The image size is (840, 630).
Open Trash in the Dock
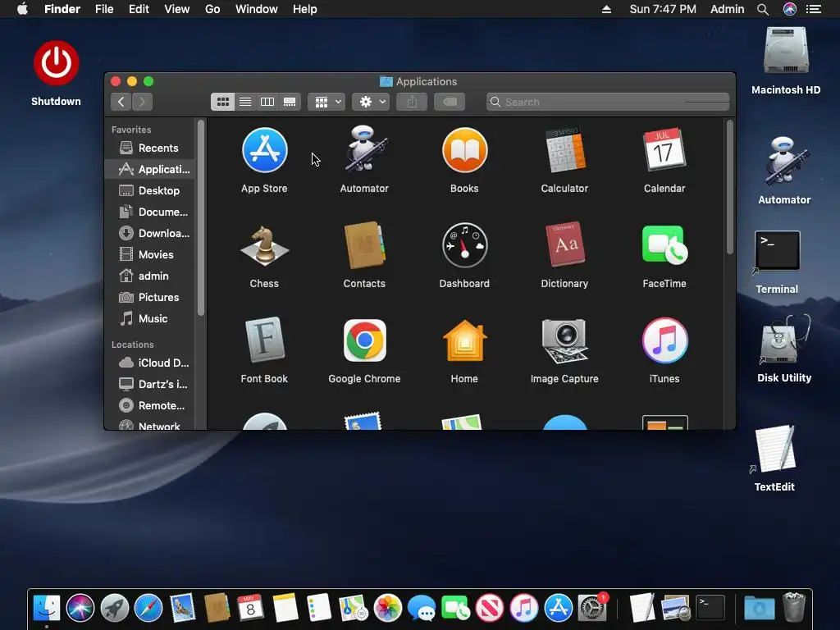(793, 607)
